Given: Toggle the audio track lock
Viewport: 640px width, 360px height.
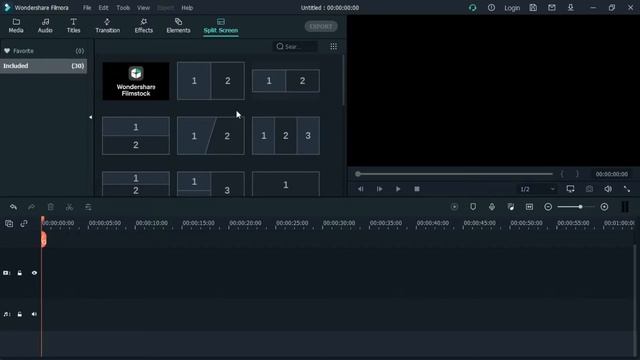Looking at the screenshot, I should [20, 314].
